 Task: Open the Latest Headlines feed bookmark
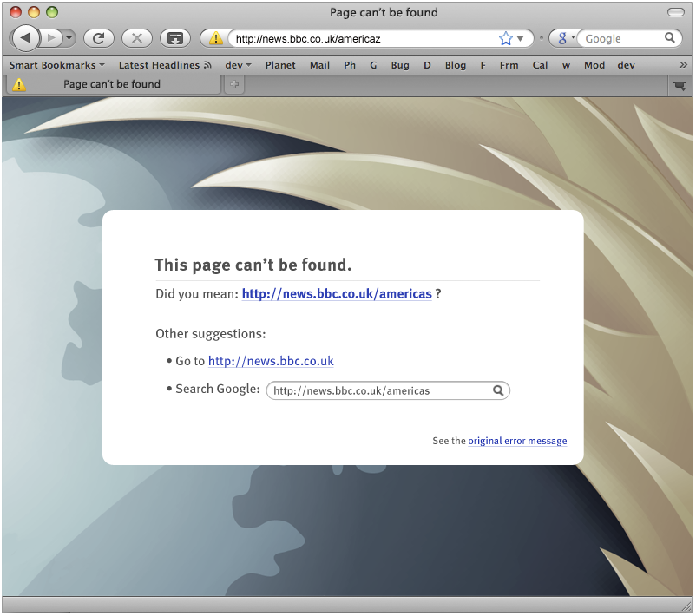pos(165,65)
